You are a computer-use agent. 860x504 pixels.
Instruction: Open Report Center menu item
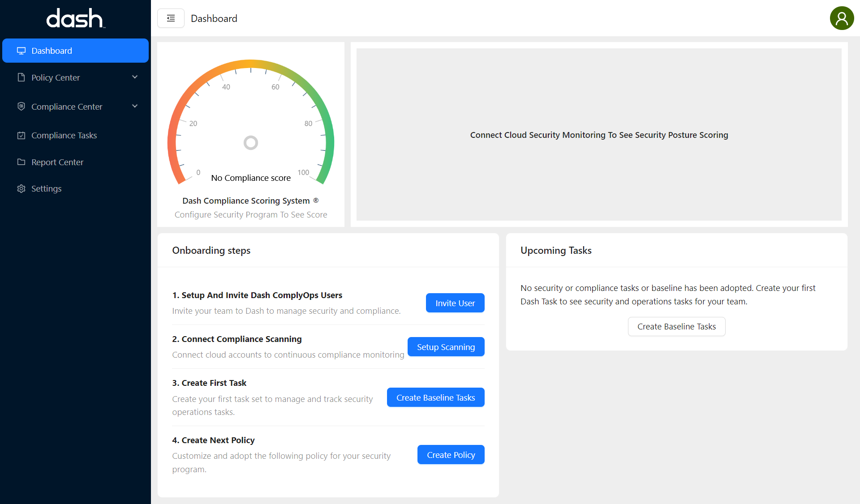(x=57, y=162)
